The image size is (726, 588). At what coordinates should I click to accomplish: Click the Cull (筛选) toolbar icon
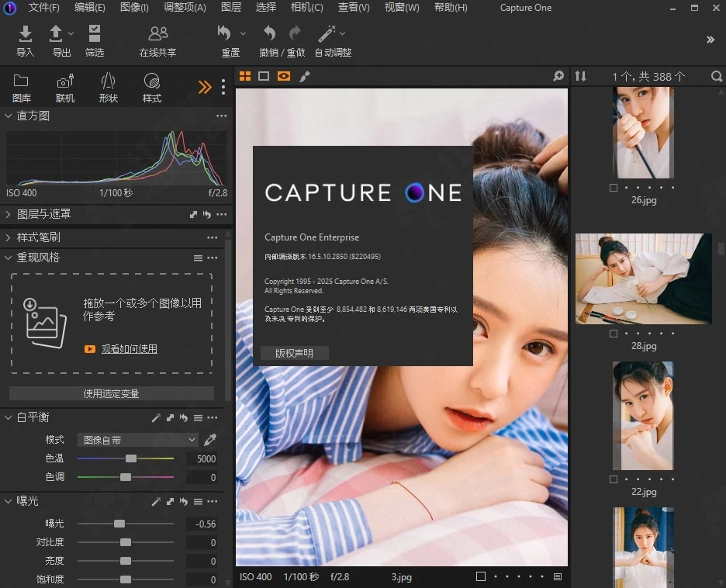pos(95,34)
